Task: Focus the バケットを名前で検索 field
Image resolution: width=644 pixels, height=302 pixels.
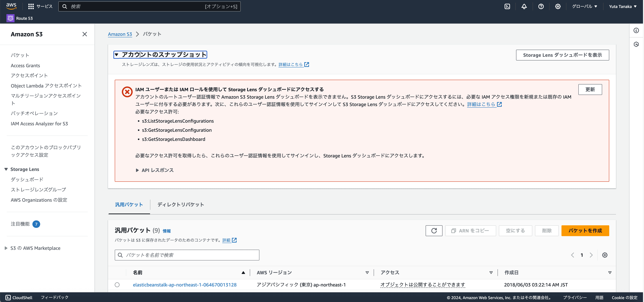Action: (187, 255)
